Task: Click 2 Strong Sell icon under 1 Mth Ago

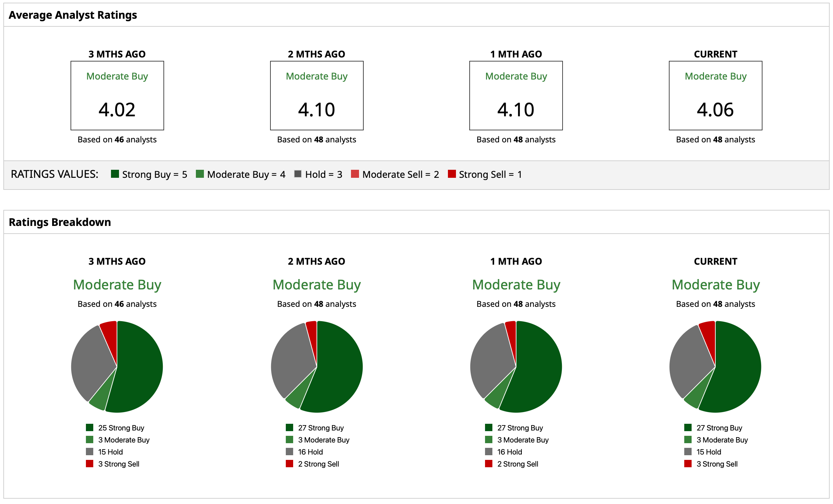Action: (x=488, y=464)
